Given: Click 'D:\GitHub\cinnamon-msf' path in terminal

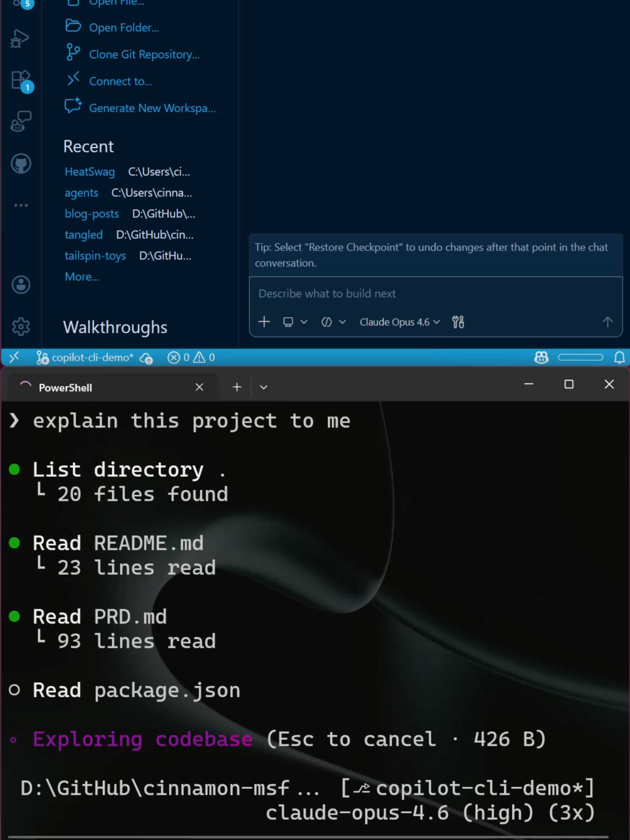Looking at the screenshot, I should [x=155, y=788].
